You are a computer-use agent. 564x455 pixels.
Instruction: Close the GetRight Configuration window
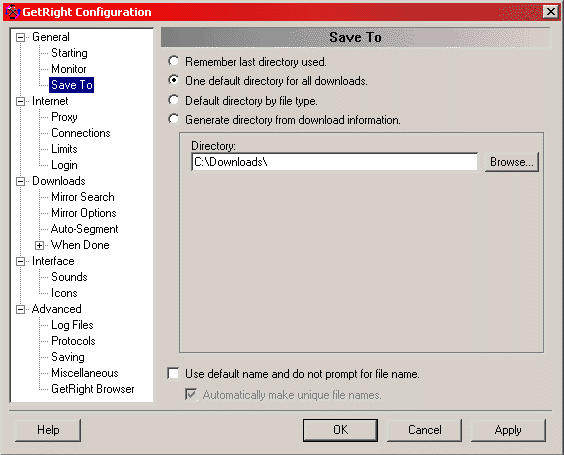tap(551, 12)
